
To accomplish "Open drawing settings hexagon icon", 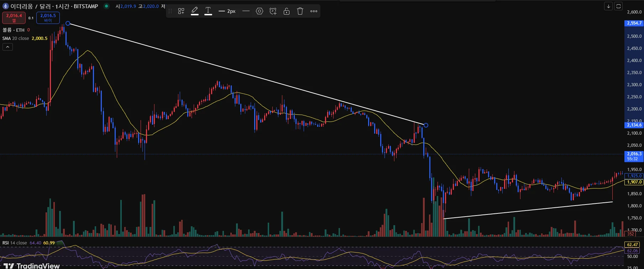I will pyautogui.click(x=260, y=11).
